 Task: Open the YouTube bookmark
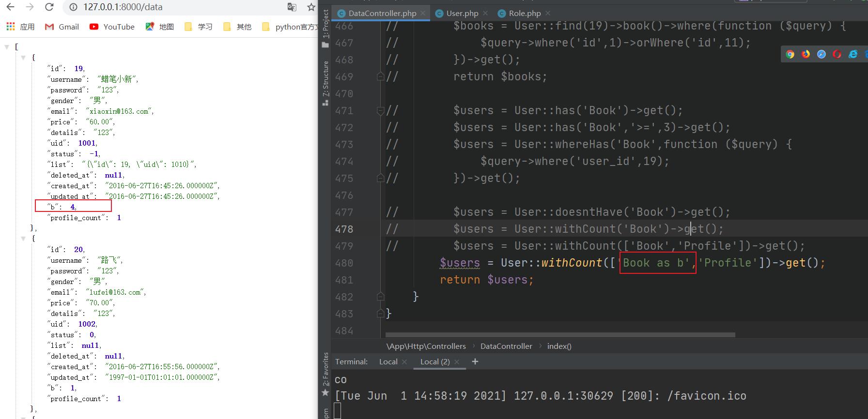[112, 27]
